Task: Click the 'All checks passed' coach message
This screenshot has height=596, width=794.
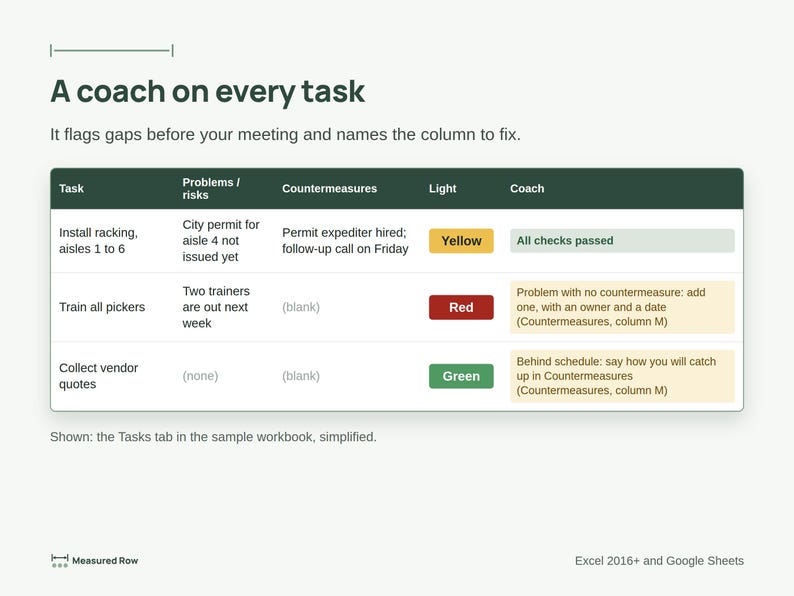Action: click(622, 241)
